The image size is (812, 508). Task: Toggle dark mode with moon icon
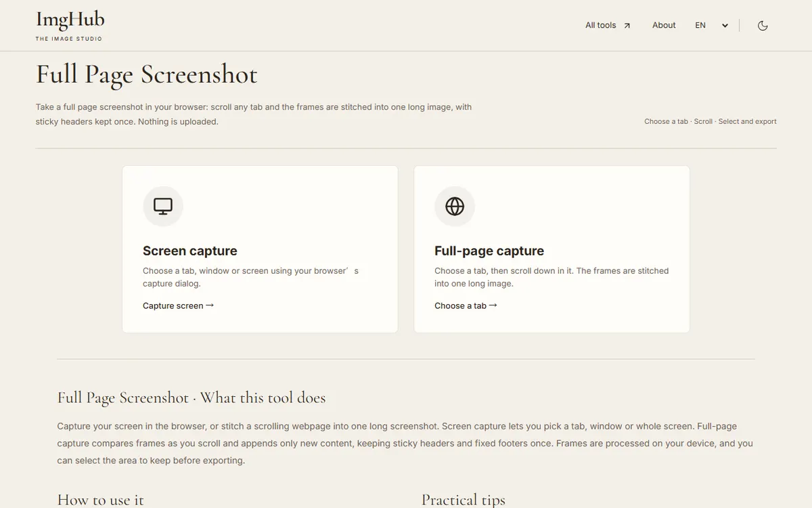[763, 26]
